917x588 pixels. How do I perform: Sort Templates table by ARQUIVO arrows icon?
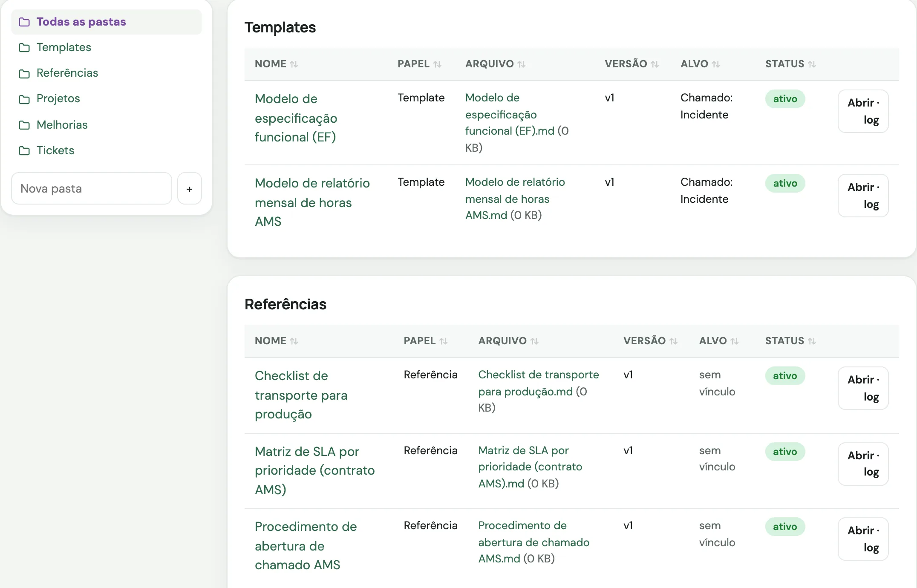(522, 64)
